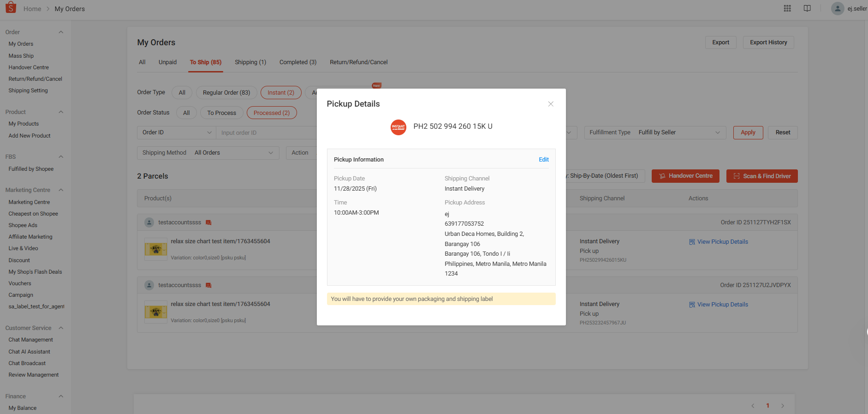The width and height of the screenshot is (868, 414).
Task: Click the Instant Delivery logo in dialog
Action: coord(398,127)
